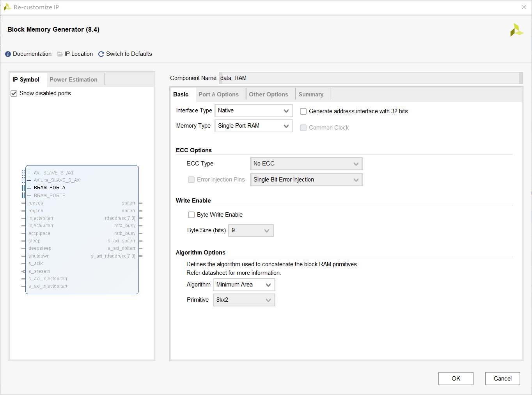This screenshot has height=395, width=532.
Task: Click the rsta_busy output port label
Action: (x=125, y=226)
